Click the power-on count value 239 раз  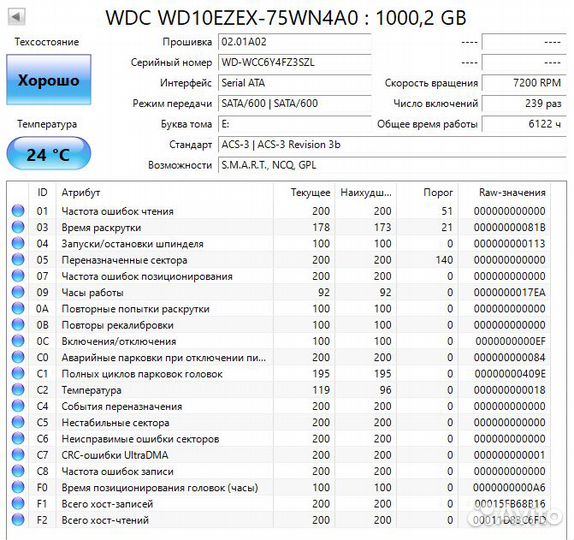click(x=524, y=103)
